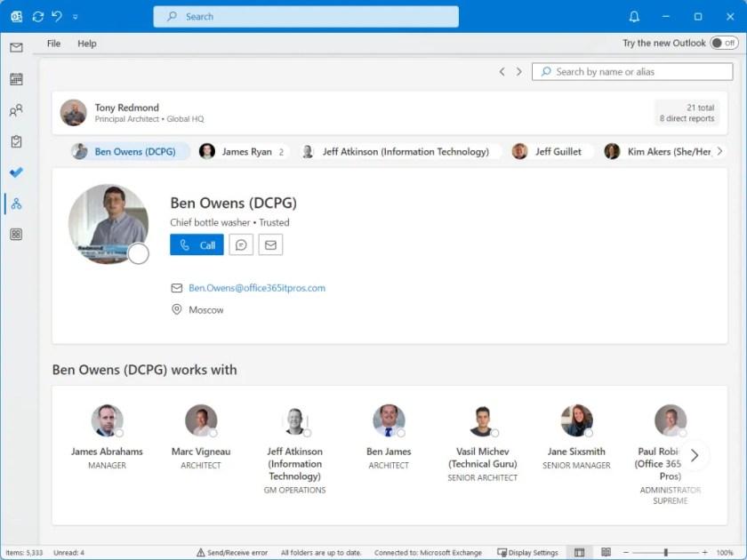
Task: Select the Ben Owens (DCPG) tab
Action: (x=130, y=151)
